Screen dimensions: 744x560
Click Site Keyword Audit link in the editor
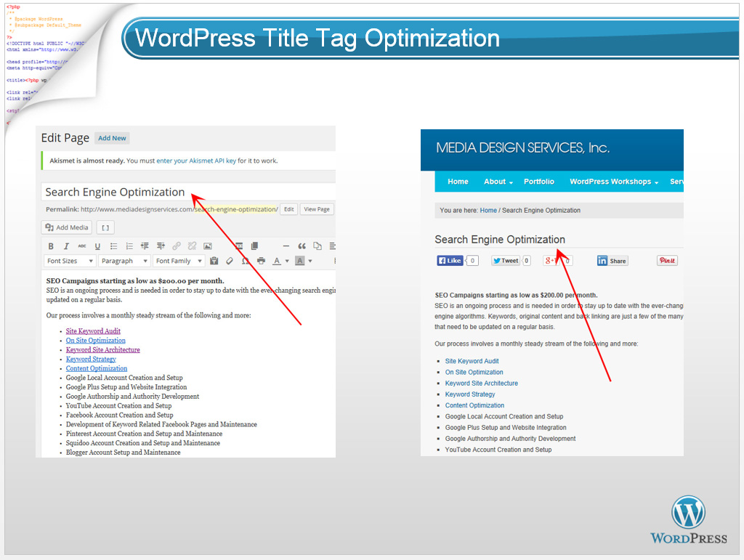pos(93,331)
